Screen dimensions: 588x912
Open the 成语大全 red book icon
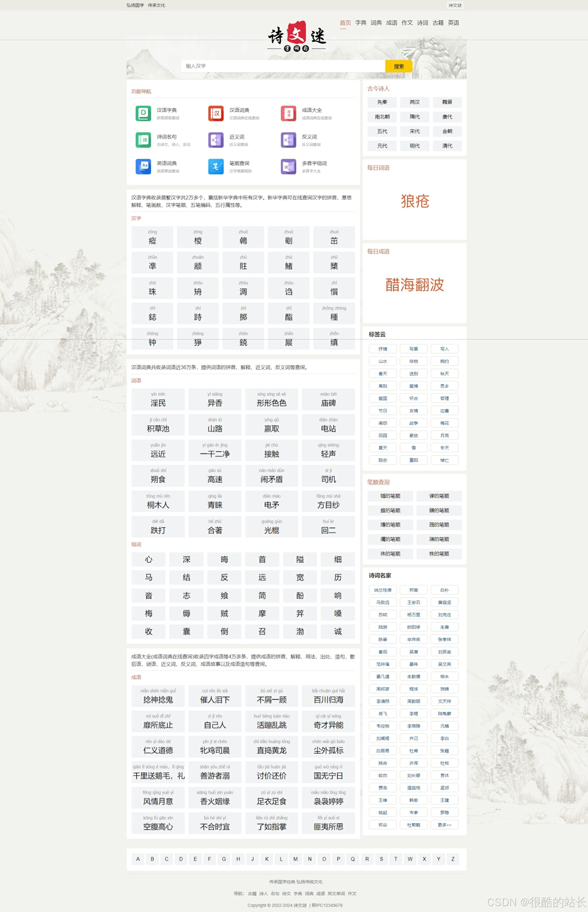click(x=288, y=113)
